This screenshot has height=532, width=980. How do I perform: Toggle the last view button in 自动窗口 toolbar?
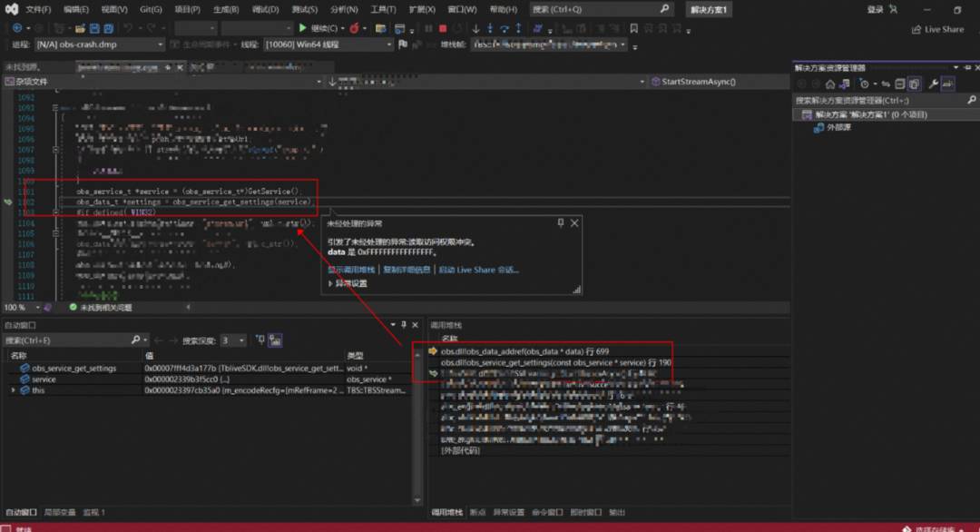(x=275, y=340)
